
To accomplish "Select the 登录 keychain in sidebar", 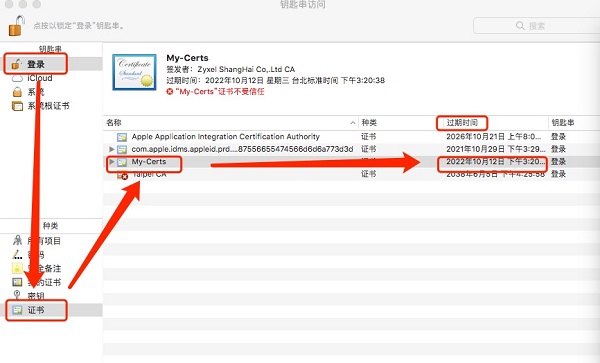I will [x=51, y=64].
